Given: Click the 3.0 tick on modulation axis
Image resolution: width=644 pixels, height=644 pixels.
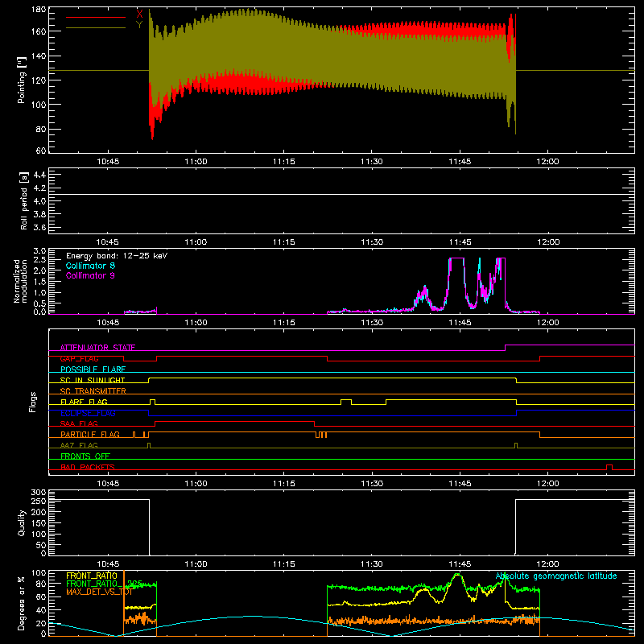Looking at the screenshot, I should [39, 251].
